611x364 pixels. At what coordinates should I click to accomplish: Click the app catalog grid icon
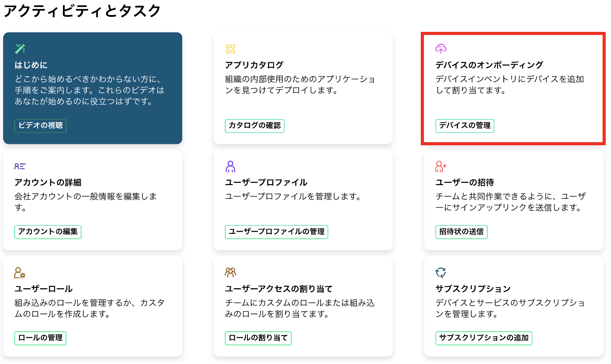tap(230, 49)
